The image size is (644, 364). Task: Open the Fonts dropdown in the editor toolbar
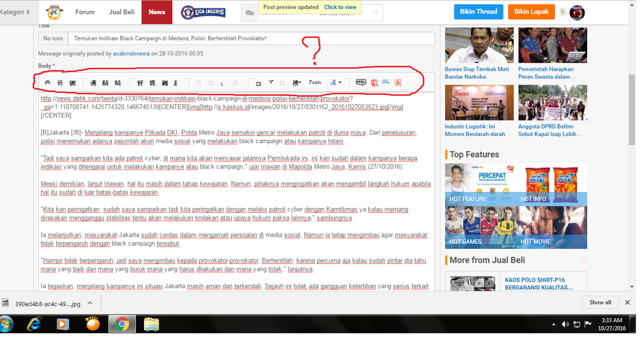(315, 82)
